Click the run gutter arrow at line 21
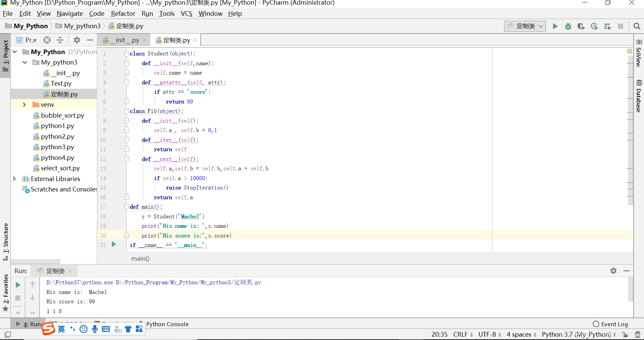This screenshot has width=644, height=340. pos(114,244)
